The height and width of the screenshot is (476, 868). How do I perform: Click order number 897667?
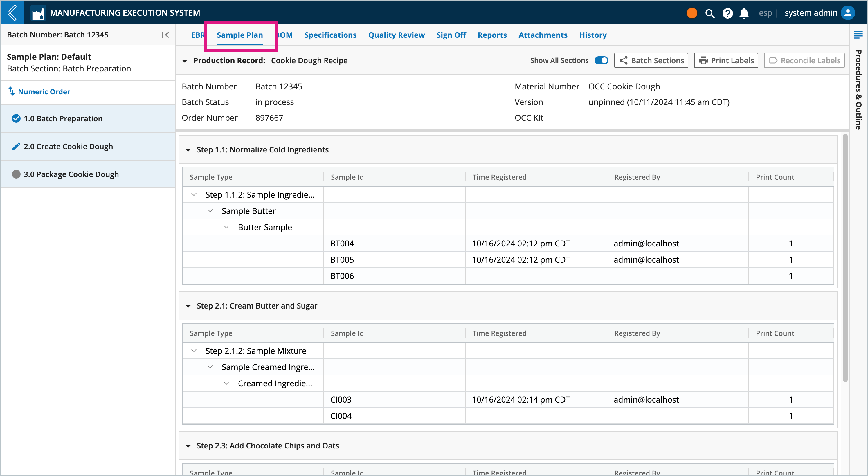pyautogui.click(x=269, y=118)
